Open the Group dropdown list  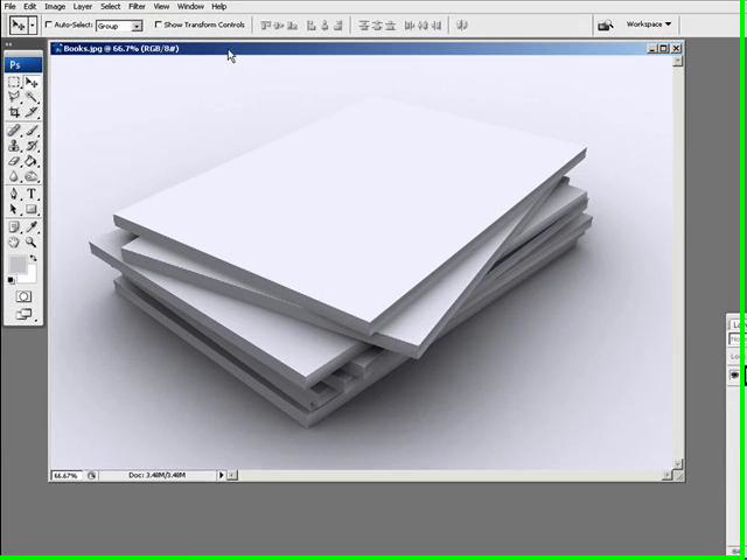[x=137, y=26]
